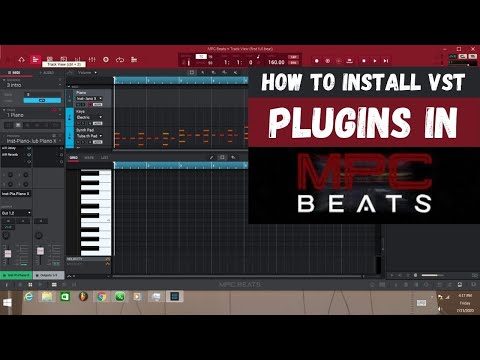
Task: Open the looper icon with curved arrows
Action: click(x=120, y=60)
